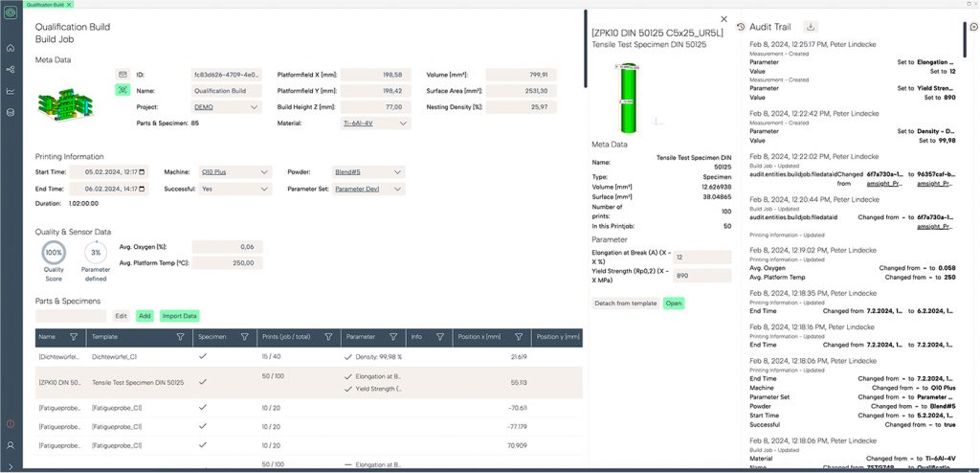Toggle Specimen checkmark in Dichtewürfel_C1 row
This screenshot has width=980, height=473.
203,356
